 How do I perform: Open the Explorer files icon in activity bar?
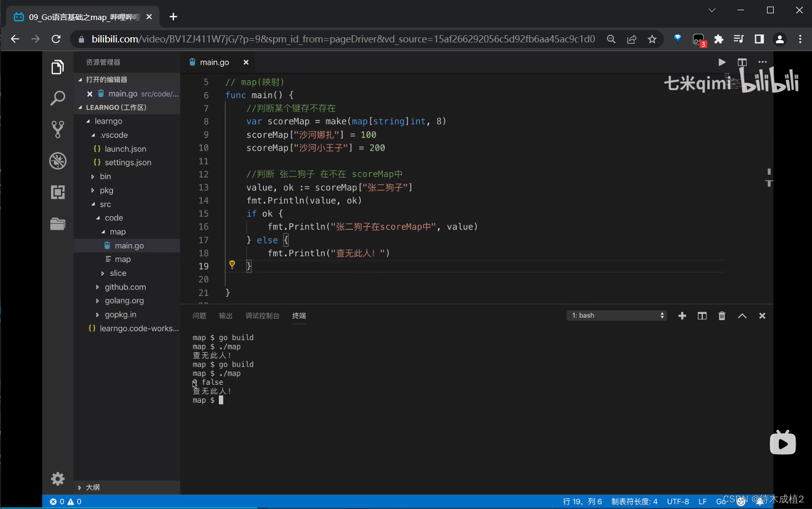(58, 67)
